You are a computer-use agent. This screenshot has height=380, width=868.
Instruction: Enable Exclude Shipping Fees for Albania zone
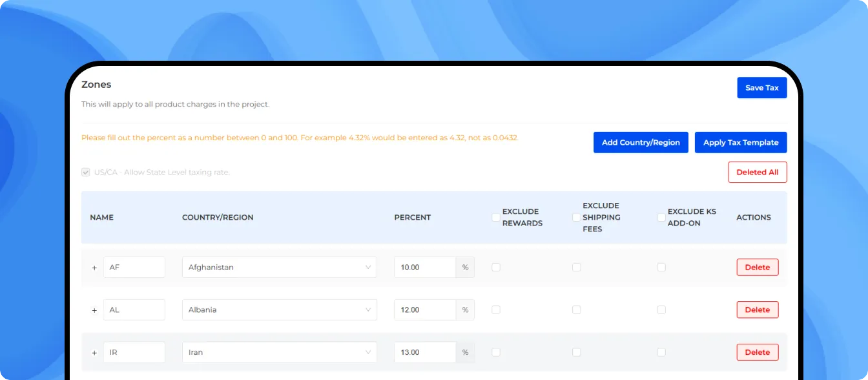click(577, 310)
